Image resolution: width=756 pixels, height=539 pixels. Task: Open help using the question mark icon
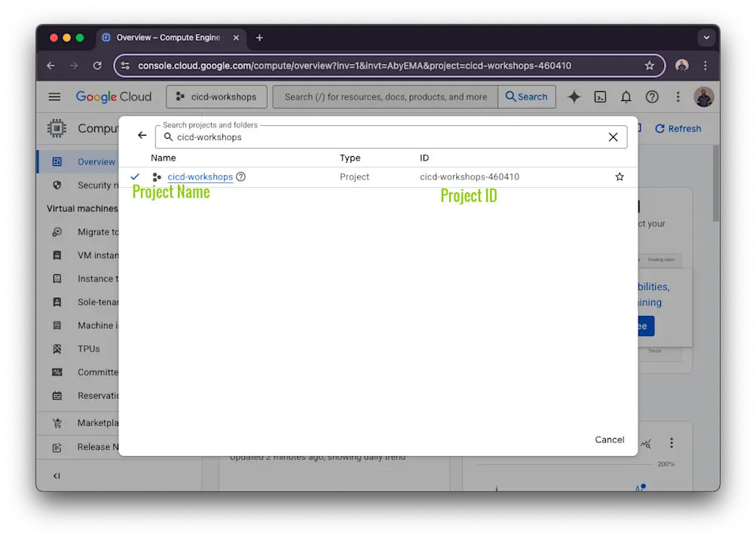(651, 96)
